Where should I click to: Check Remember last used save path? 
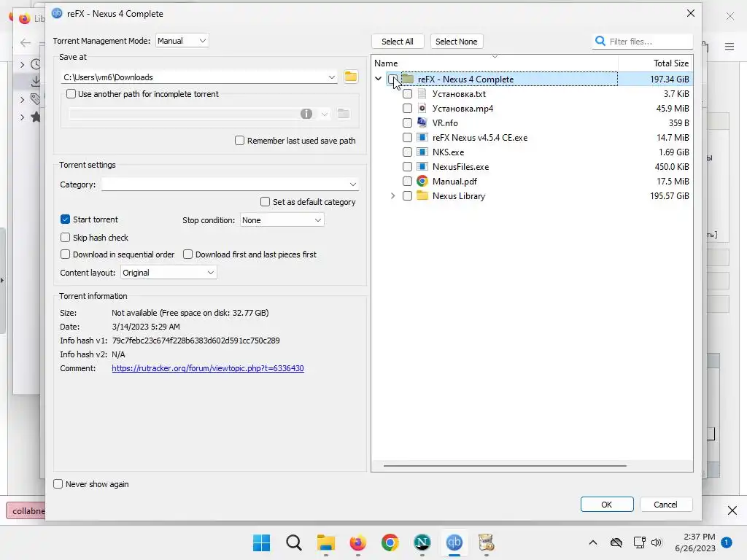coord(239,141)
